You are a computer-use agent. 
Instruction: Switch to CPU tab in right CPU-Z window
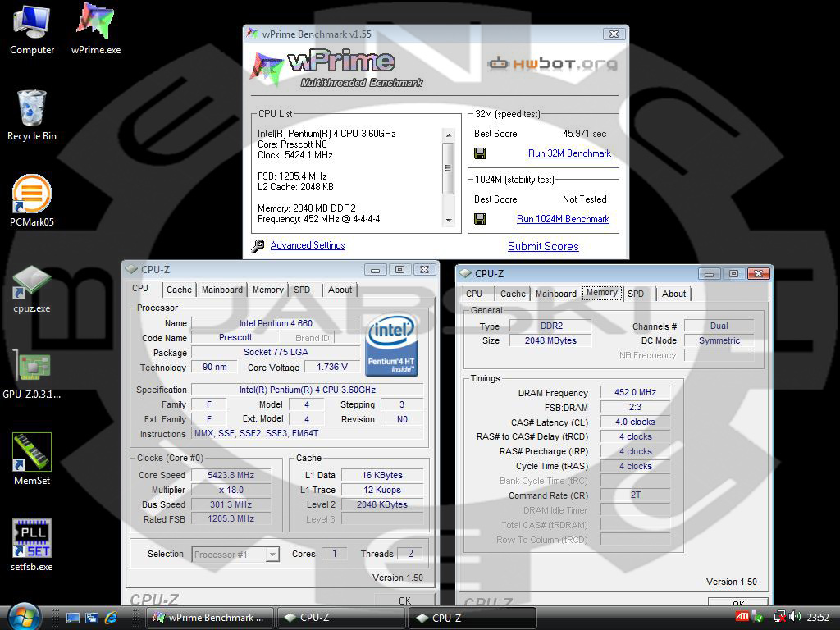click(x=474, y=294)
